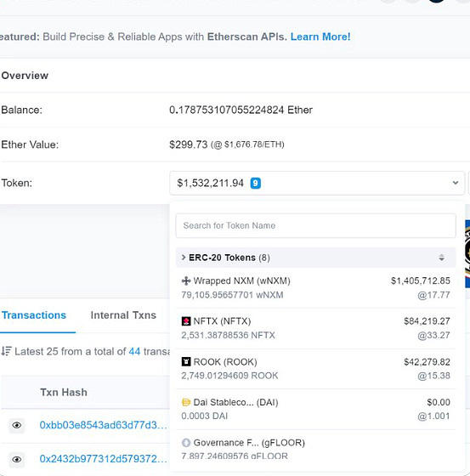Click the Wrapped NXM token icon
Image resolution: width=470 pixels, height=476 pixels.
pos(186,280)
